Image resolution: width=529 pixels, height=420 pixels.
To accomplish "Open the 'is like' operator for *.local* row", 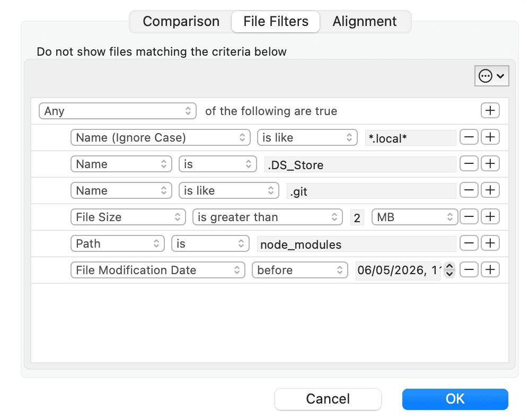I will (307, 138).
